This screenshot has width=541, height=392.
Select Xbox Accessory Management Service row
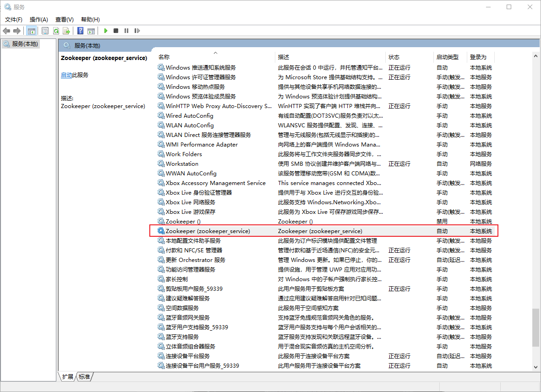326,183
